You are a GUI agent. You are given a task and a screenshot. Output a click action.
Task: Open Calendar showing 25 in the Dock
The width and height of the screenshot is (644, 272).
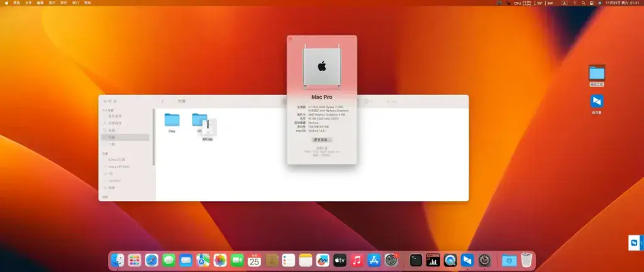click(254, 260)
